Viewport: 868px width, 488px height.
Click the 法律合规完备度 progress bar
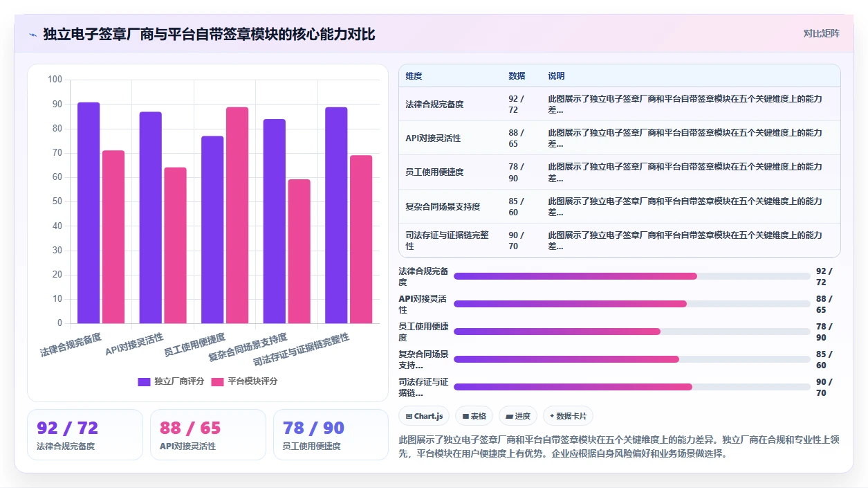[x=631, y=276]
